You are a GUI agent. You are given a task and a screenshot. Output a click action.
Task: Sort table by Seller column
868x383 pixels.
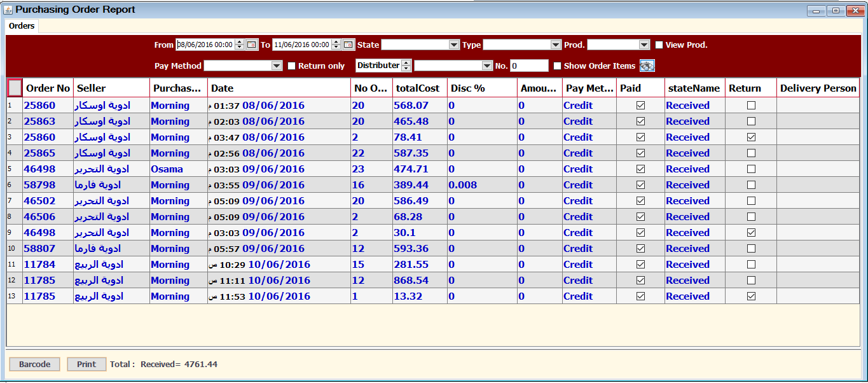coord(111,88)
